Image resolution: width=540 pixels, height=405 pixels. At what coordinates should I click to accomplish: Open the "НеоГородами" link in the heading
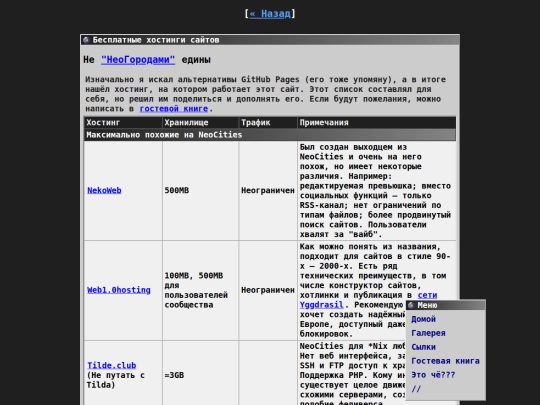point(138,60)
